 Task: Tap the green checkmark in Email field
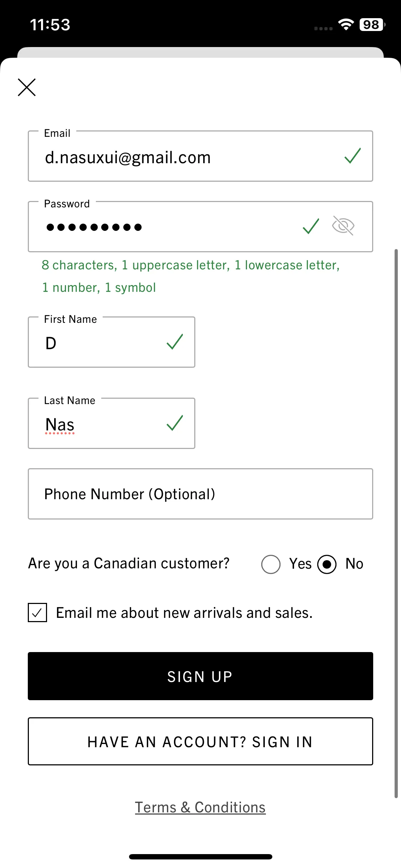pos(353,156)
